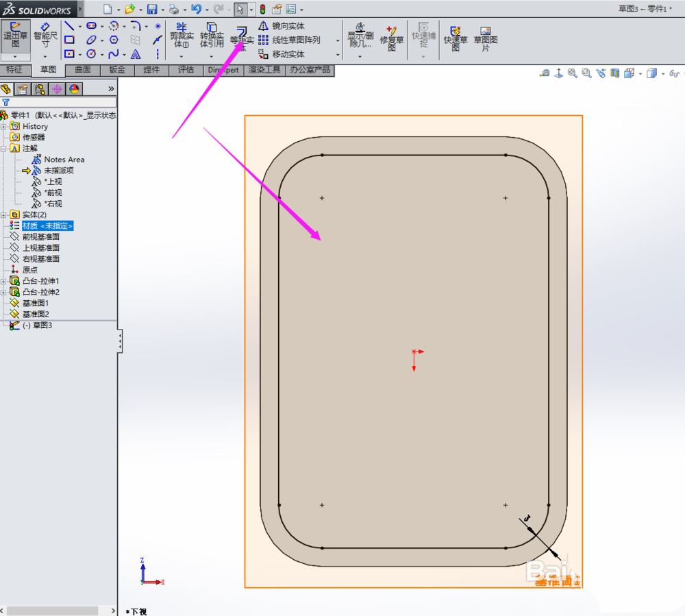This screenshot has height=616, width=685.
Task: Open the Smart Dimension dropdown arrow
Action: click(45, 57)
